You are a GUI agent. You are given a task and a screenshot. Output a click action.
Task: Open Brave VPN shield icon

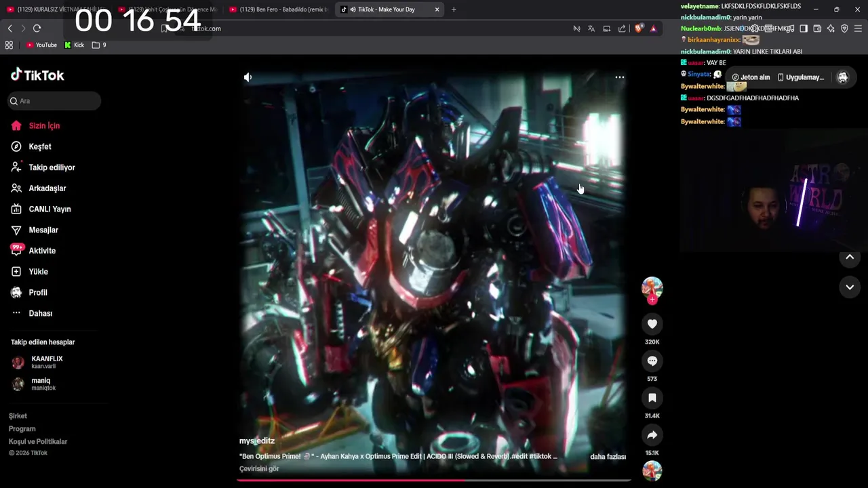click(844, 28)
